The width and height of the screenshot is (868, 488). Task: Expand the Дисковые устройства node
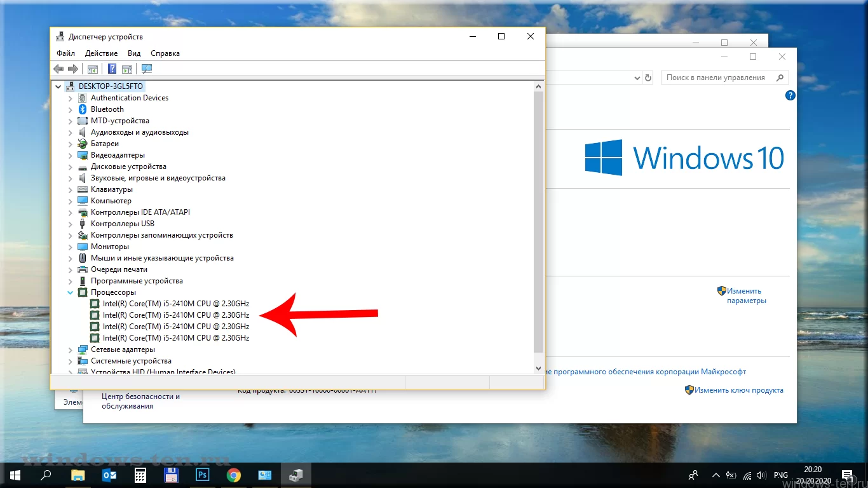click(x=71, y=166)
